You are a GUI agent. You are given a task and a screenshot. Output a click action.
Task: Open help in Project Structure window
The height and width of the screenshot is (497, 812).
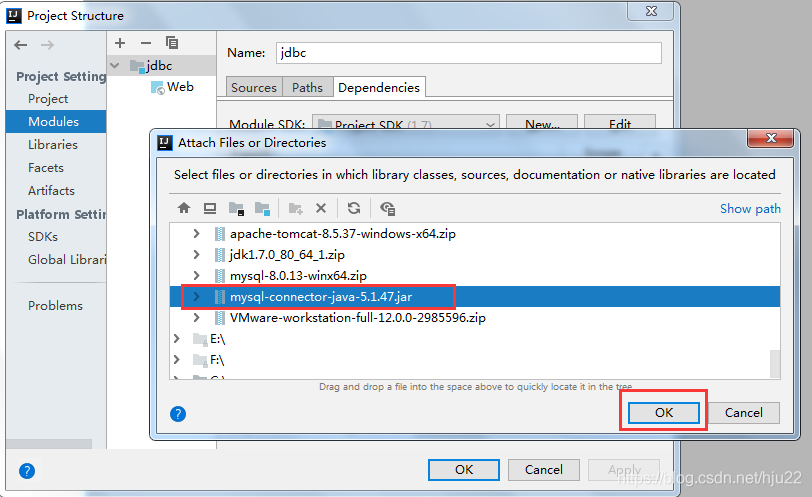click(27, 471)
